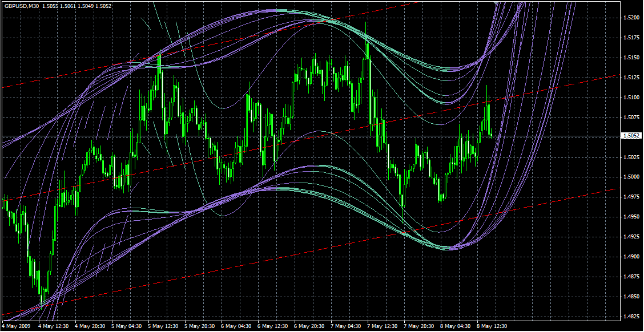Click the 1.5175 price axis label
Viewport: 644px width, 332px height.
pyautogui.click(x=631, y=38)
